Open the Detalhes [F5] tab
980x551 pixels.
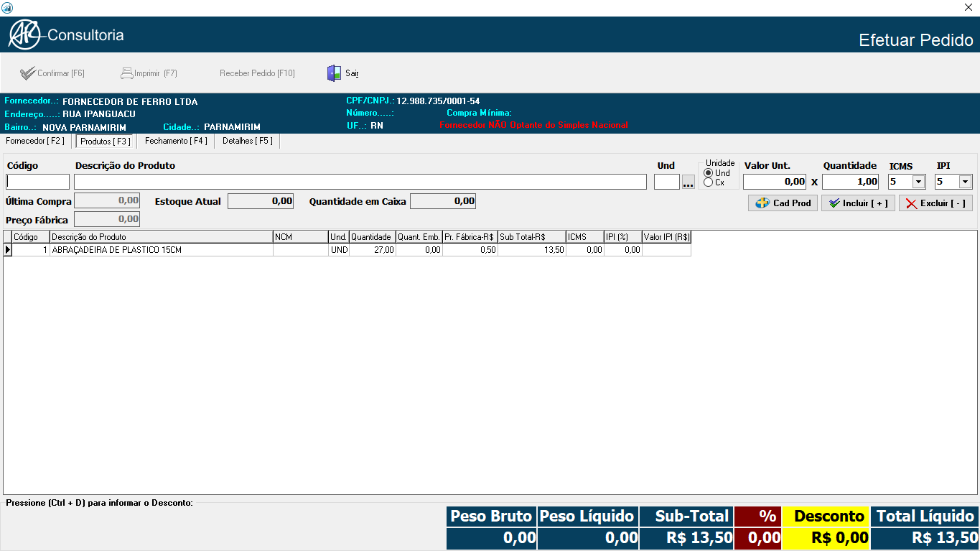[248, 141]
